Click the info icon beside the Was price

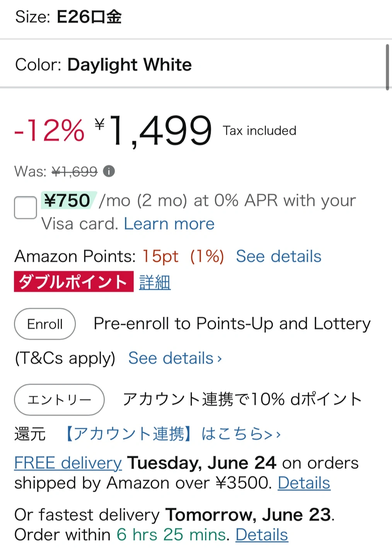point(109,171)
